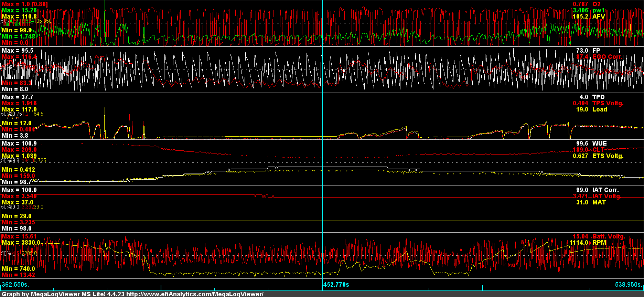This screenshot has width=644, height=297.
Task: Click the start time 362.550s. label
Action: 15,285
